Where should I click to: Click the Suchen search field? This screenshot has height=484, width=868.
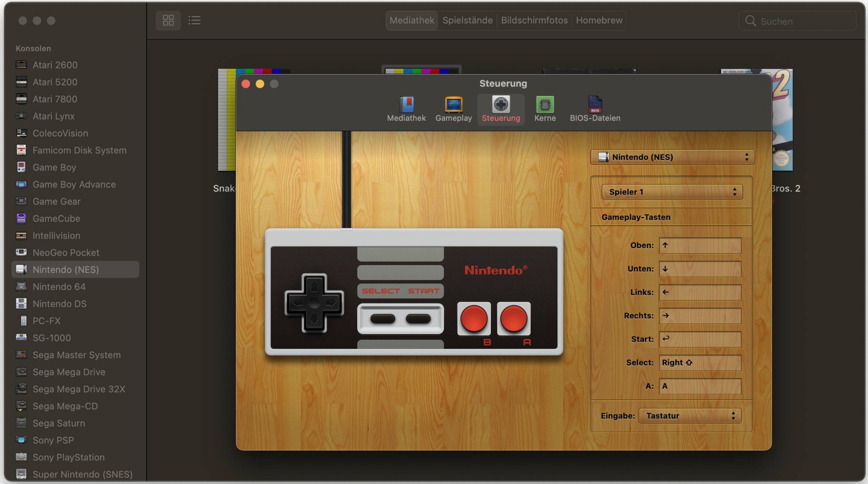[797, 21]
